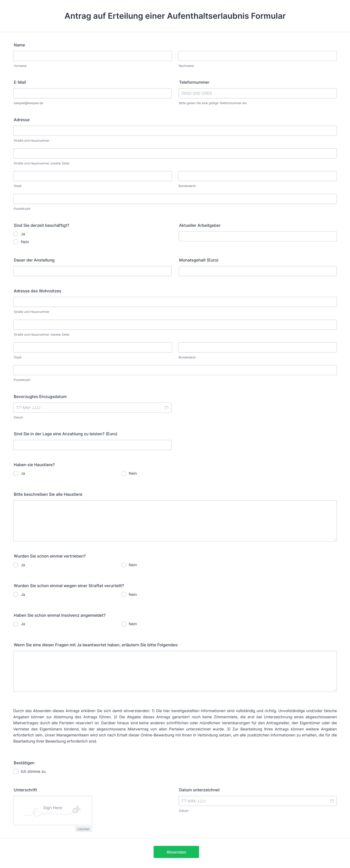
Task: Click the pen icon in signature box
Action: (77, 809)
